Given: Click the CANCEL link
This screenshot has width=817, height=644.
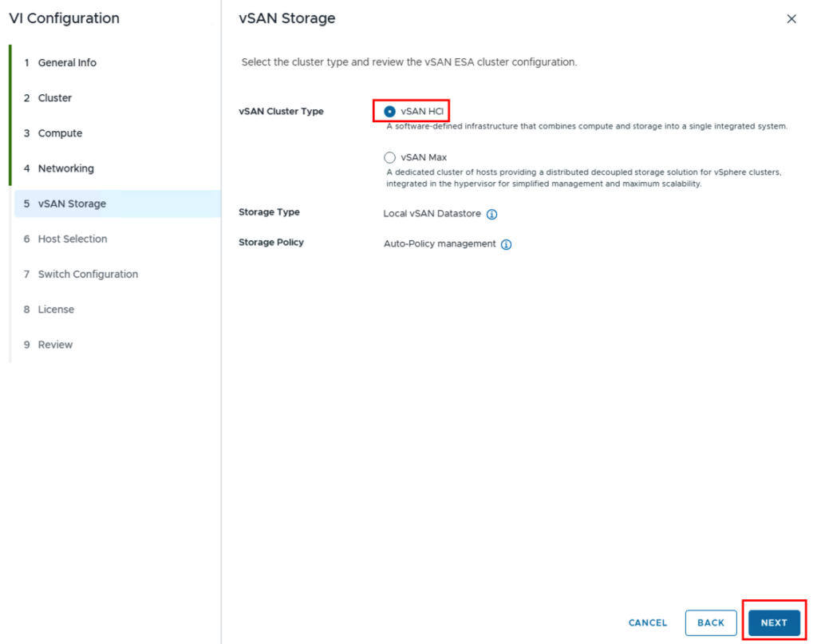Looking at the screenshot, I should point(648,622).
